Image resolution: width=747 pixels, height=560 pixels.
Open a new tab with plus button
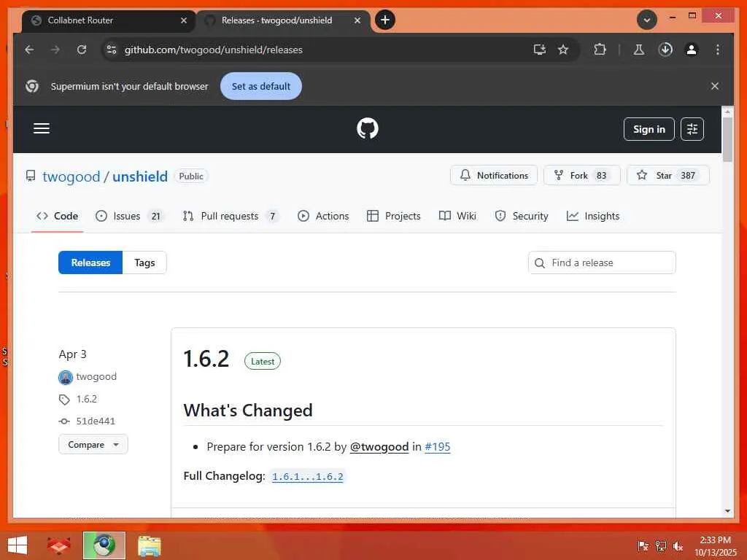click(x=385, y=20)
